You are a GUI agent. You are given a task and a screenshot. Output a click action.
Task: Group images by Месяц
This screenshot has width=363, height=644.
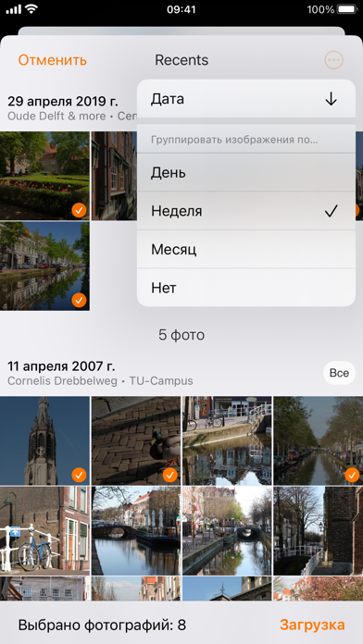click(245, 249)
